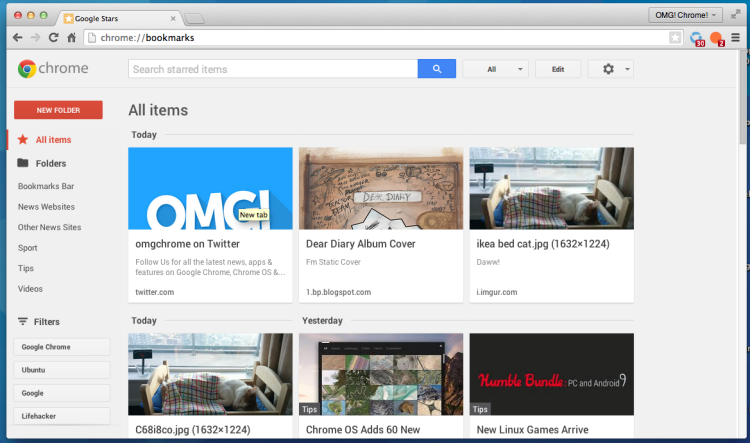Star this page in the address bar
This screenshot has width=750, height=443.
click(x=675, y=37)
